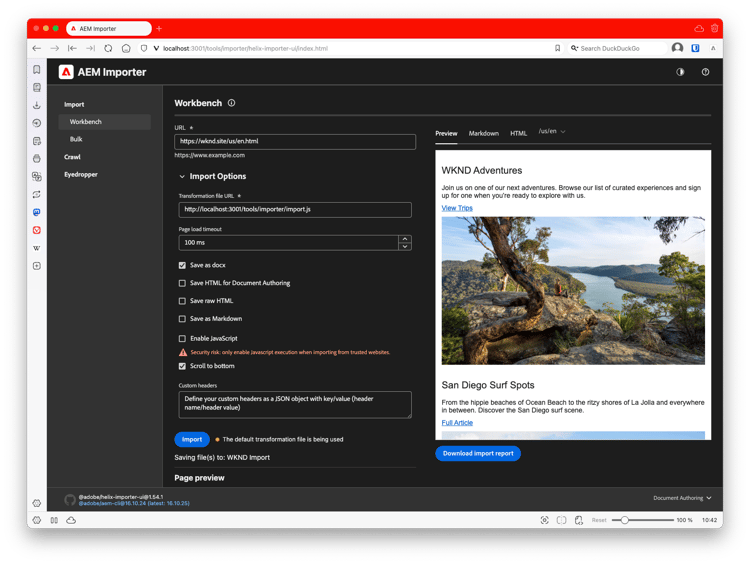Image resolution: width=750 pixels, height=564 pixels.
Task: Open the Bitwarden extension
Action: pyautogui.click(x=695, y=48)
